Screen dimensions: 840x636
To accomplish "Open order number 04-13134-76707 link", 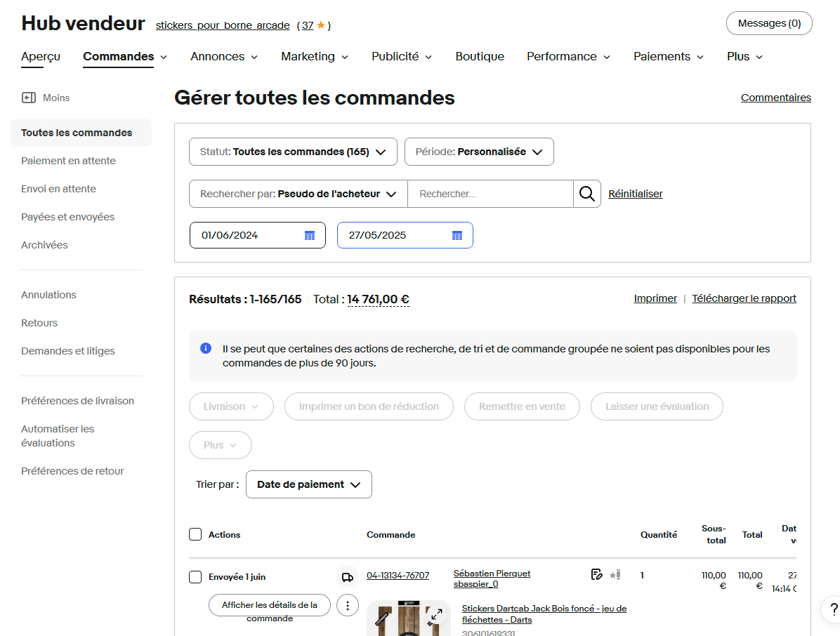I will 398,576.
